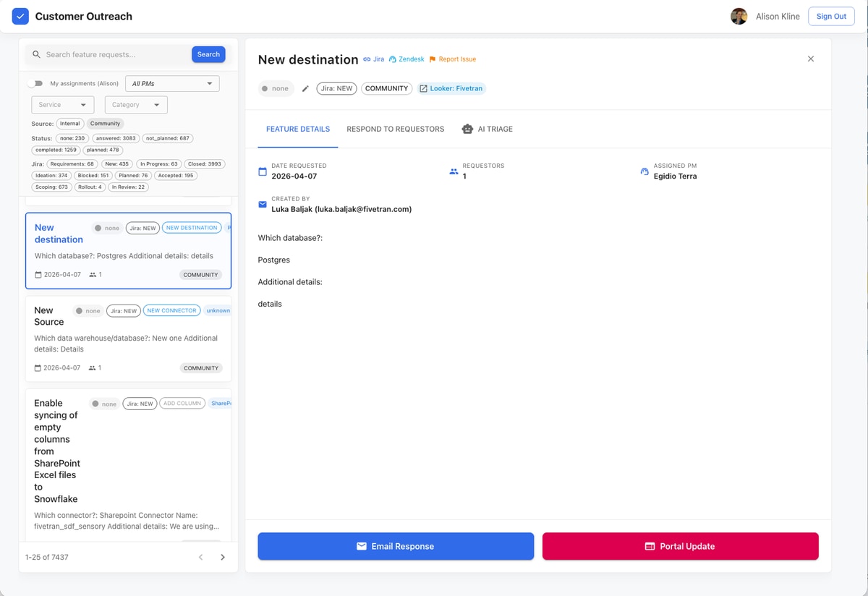Viewport: 868px width, 596px height.
Task: Filter by Jira New: 435 chip
Action: click(117, 164)
